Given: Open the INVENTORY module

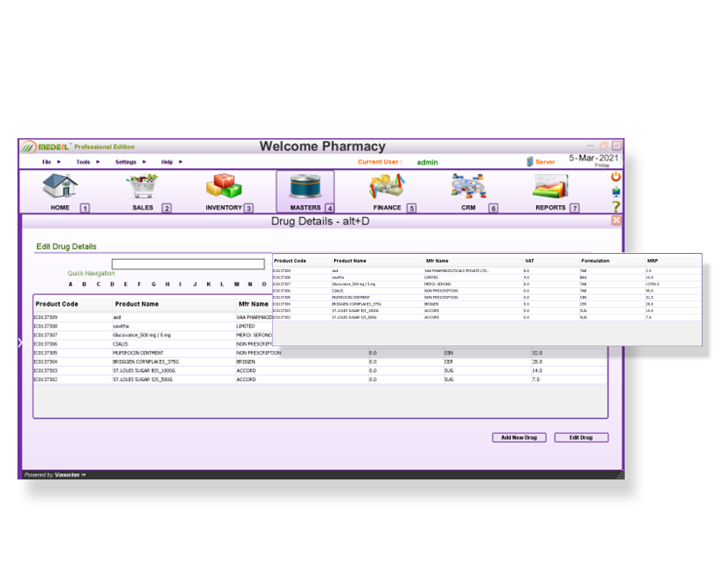Looking at the screenshot, I should 223,188.
